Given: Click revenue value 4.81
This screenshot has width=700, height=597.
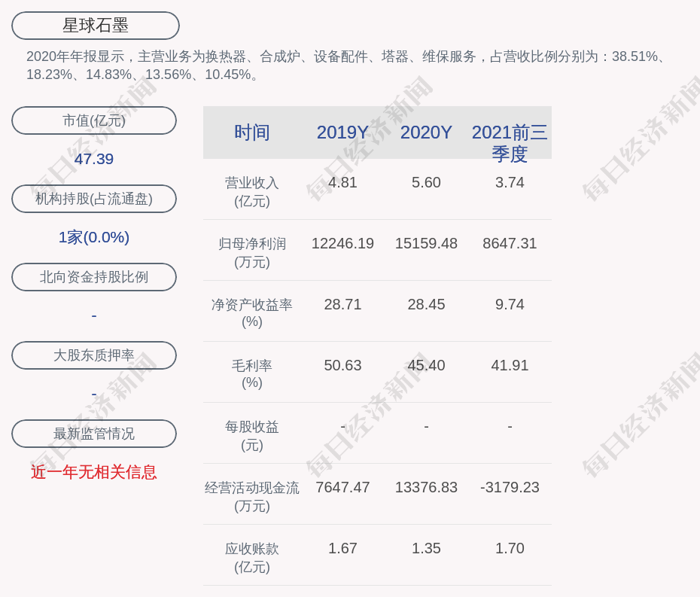Looking at the screenshot, I should tap(342, 183).
